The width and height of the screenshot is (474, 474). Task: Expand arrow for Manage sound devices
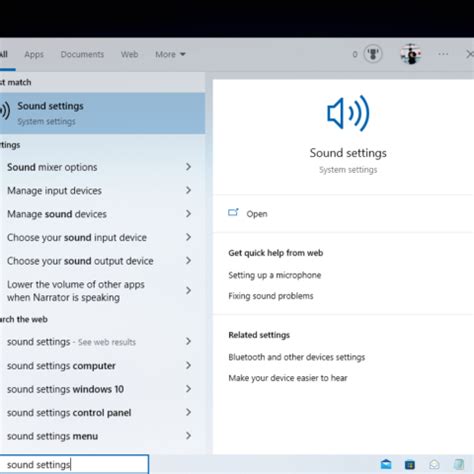[x=188, y=214]
